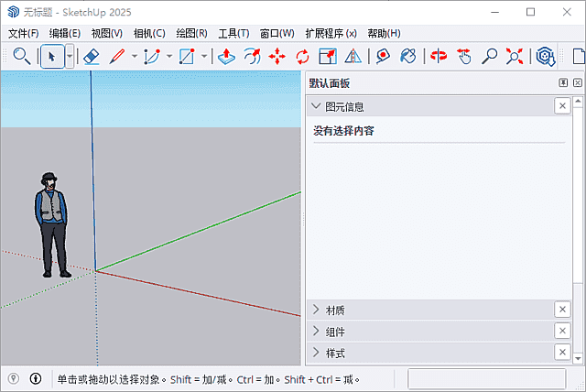
Task: Activate the Orbit camera tool
Action: tap(439, 56)
